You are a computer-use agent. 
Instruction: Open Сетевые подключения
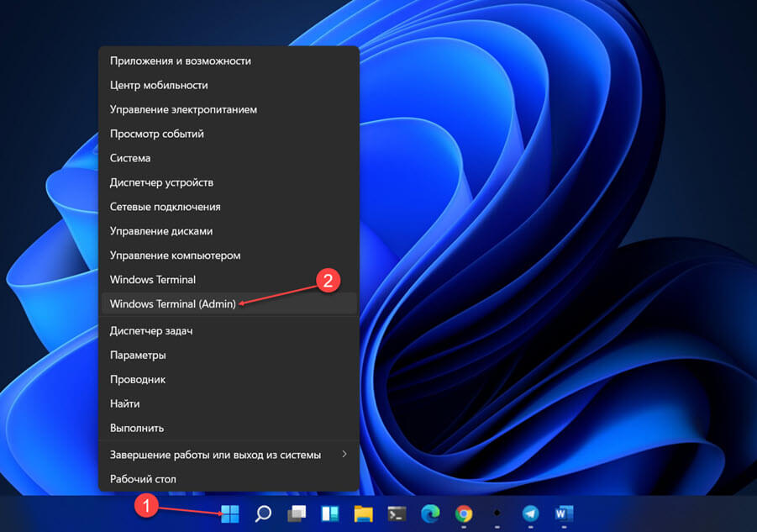pos(229,207)
